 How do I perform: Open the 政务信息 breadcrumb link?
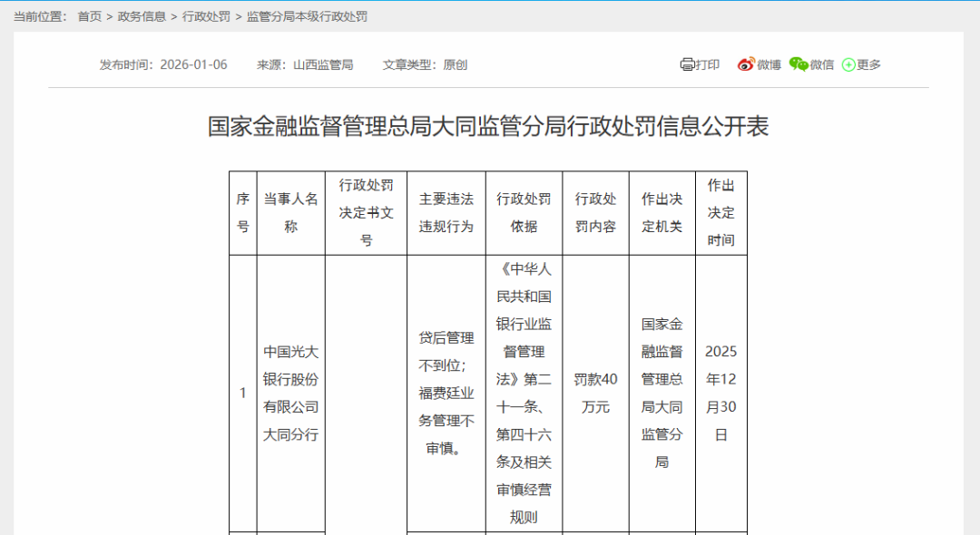tap(142, 16)
